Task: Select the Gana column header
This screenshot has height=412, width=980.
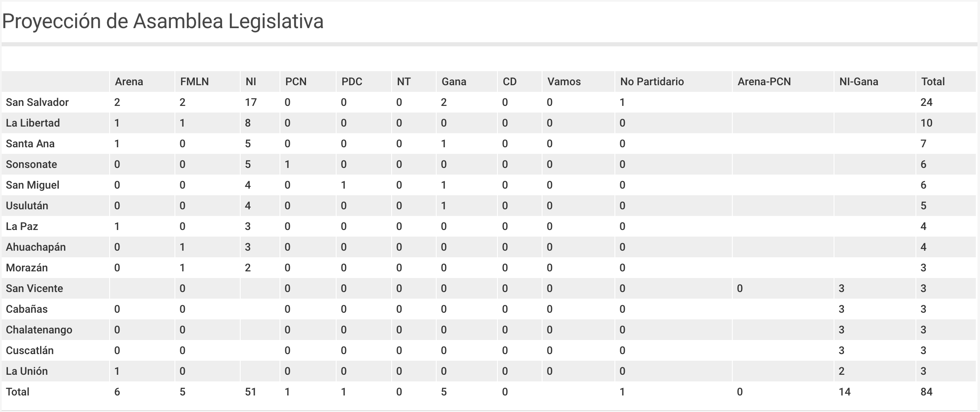Action: click(x=454, y=81)
